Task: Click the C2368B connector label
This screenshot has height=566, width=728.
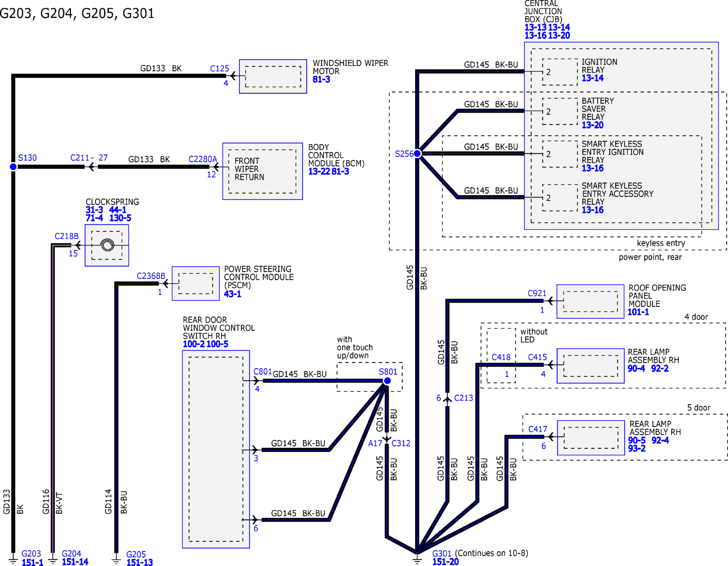Action: point(151,276)
